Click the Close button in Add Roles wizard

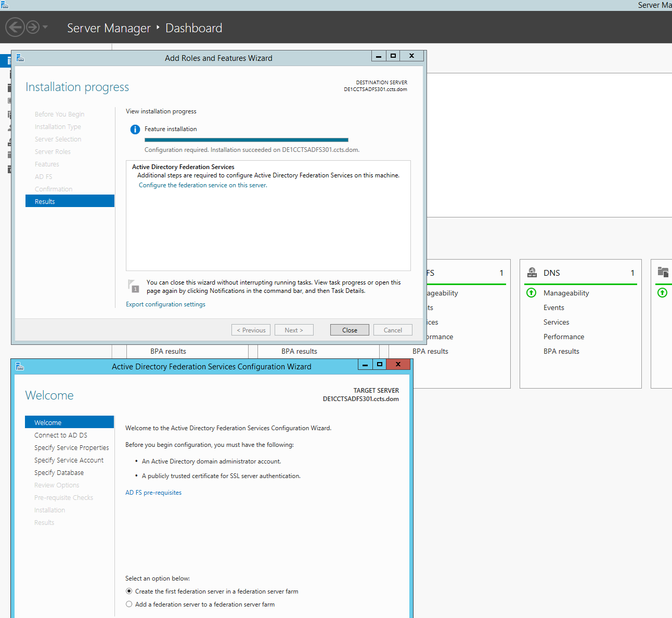350,330
